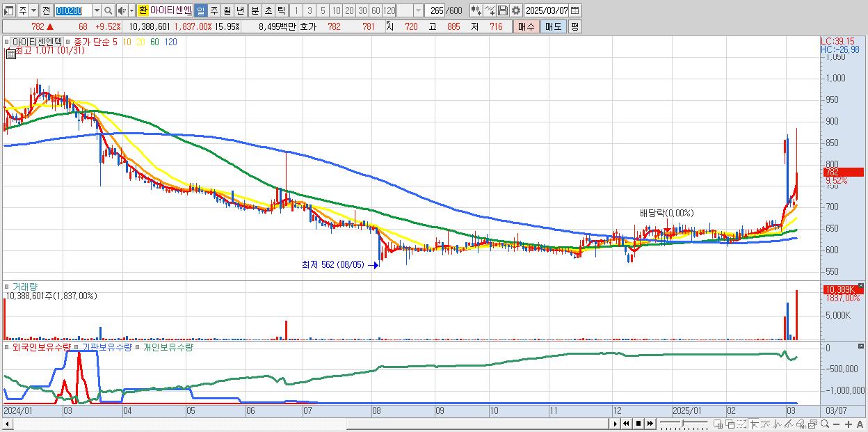Click the 매도 sell button
Image resolution: width=868 pixels, height=432 pixels.
(553, 26)
